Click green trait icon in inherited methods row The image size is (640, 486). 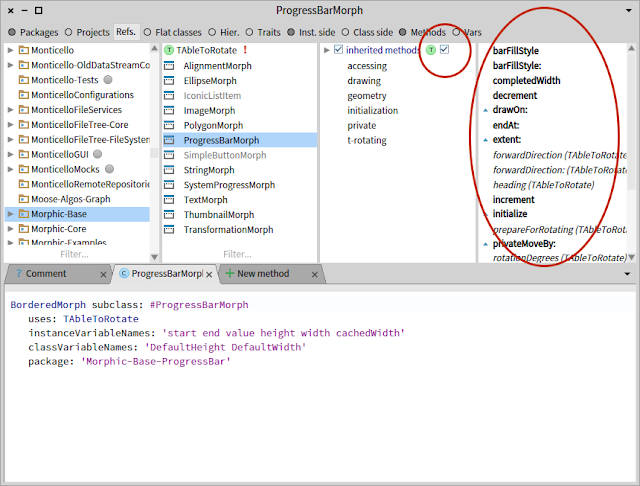tap(431, 50)
